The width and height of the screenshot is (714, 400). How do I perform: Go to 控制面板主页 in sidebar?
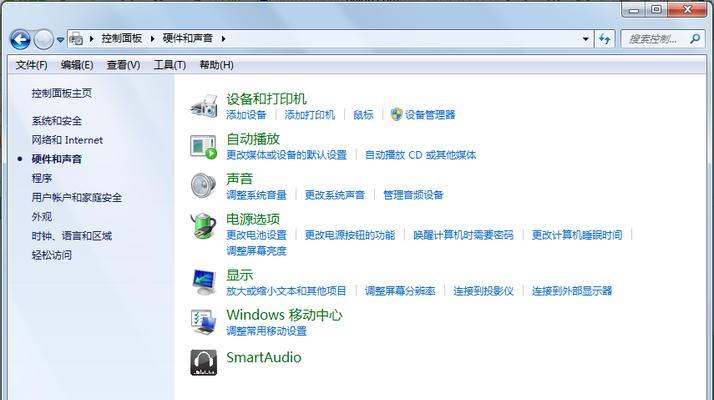coord(62,93)
